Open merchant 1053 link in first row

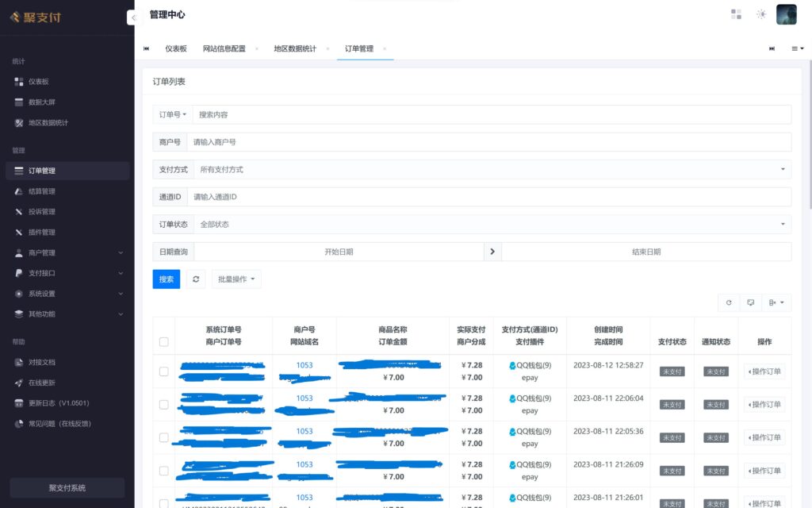304,364
